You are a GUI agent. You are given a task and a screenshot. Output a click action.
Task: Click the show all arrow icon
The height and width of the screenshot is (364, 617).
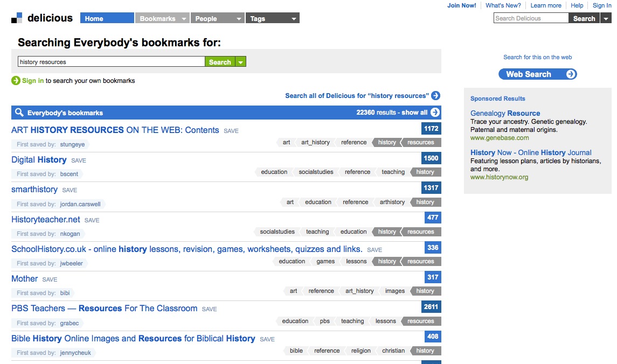(435, 113)
